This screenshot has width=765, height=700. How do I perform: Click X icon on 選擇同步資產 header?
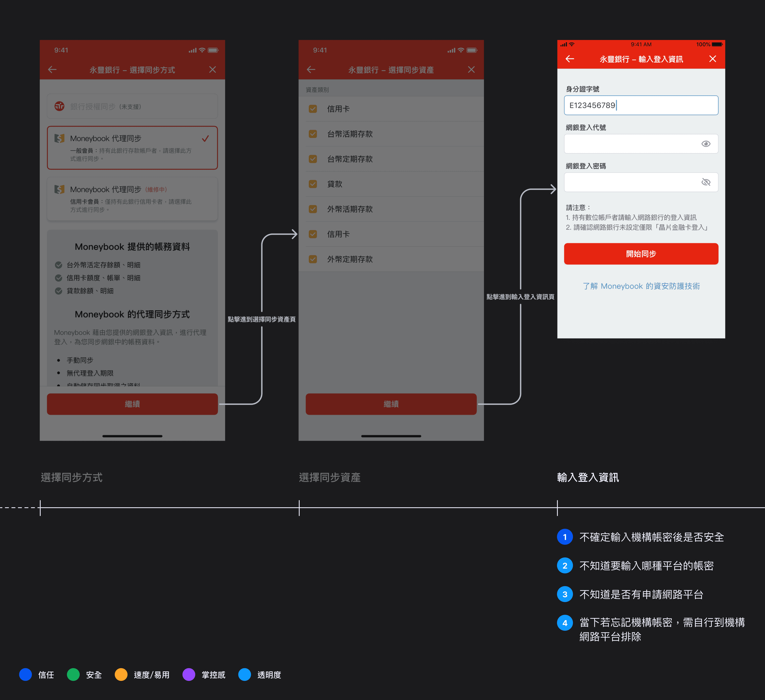click(x=471, y=69)
